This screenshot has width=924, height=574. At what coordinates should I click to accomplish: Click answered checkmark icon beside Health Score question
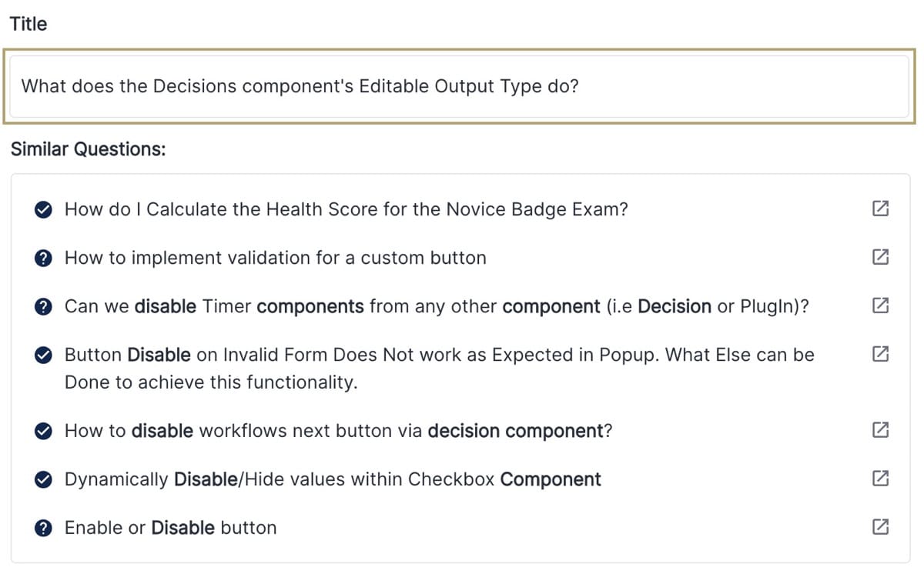tap(44, 210)
